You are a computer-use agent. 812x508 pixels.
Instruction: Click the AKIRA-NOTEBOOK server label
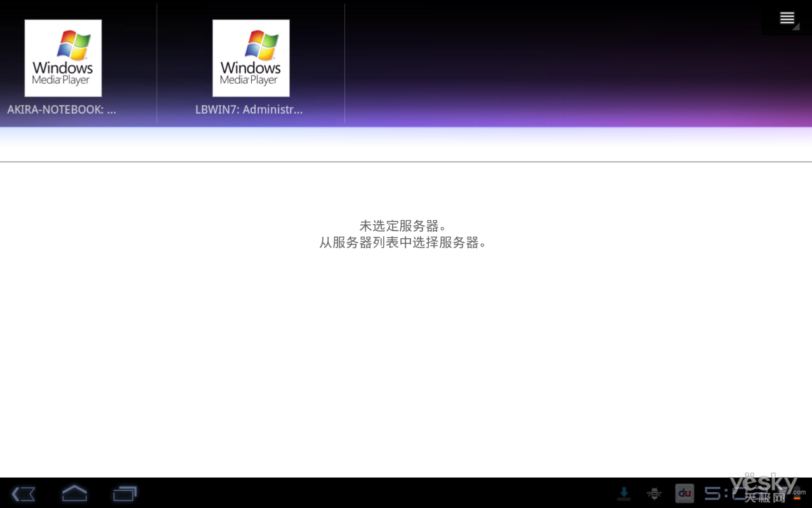pyautogui.click(x=62, y=110)
